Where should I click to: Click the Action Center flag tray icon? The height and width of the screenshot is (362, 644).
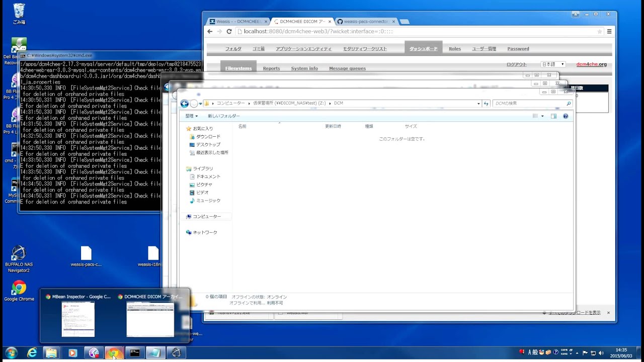(x=585, y=353)
